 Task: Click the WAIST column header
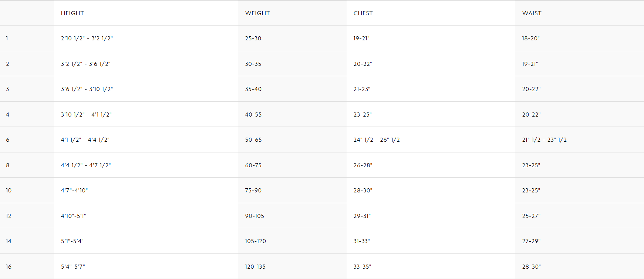pyautogui.click(x=532, y=13)
